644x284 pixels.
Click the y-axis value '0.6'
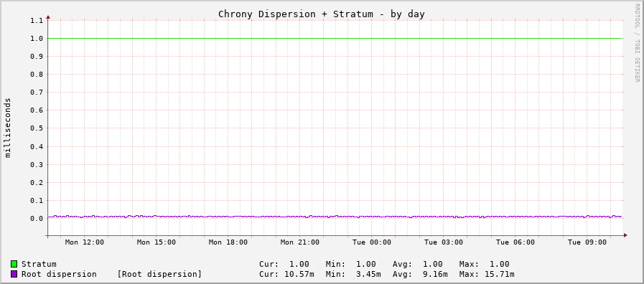click(37, 110)
